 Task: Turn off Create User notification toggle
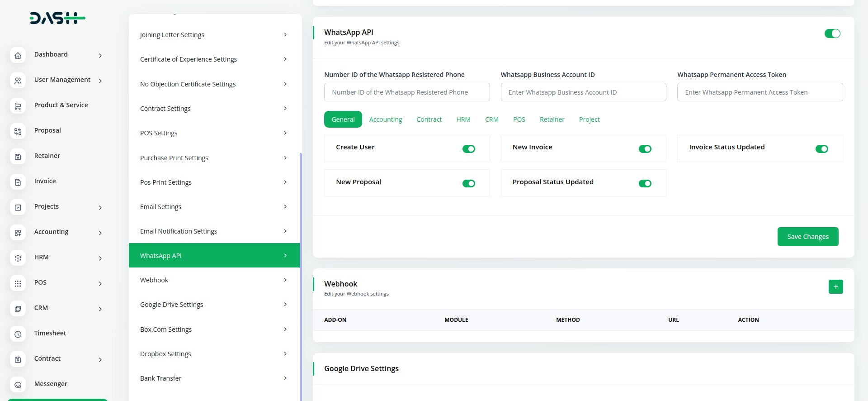click(468, 149)
